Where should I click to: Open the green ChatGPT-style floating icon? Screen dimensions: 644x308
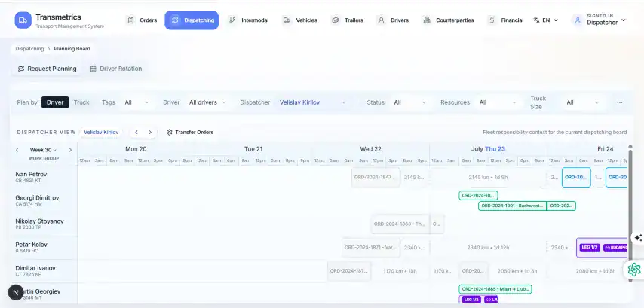[634, 270]
